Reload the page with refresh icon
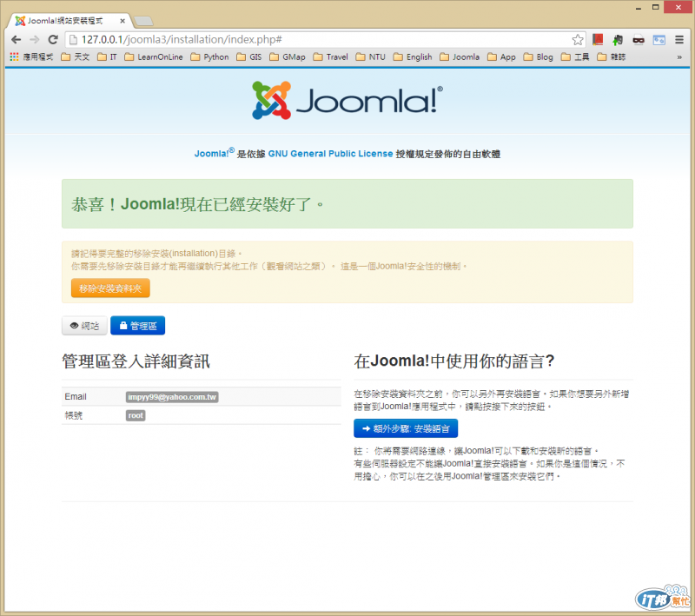The width and height of the screenshot is (695, 616). tap(53, 39)
